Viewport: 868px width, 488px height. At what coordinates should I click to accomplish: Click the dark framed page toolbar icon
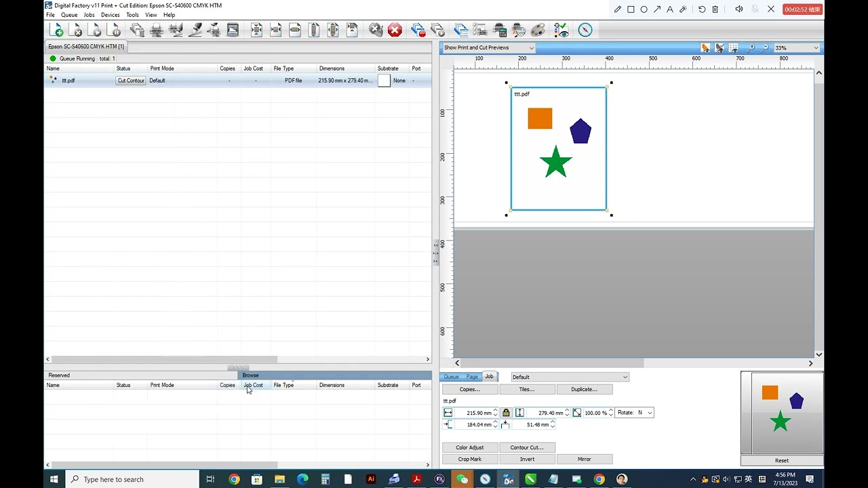tap(233, 30)
